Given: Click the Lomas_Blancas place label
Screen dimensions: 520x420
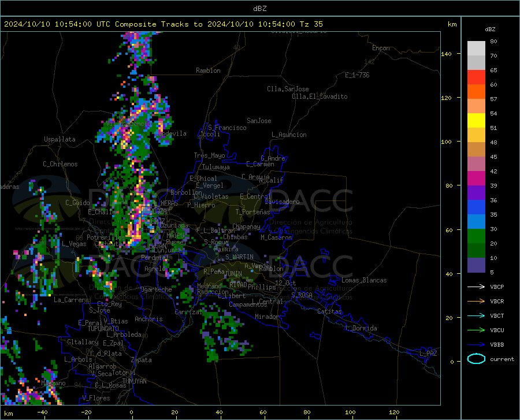Looking at the screenshot, I should pyautogui.click(x=364, y=280).
